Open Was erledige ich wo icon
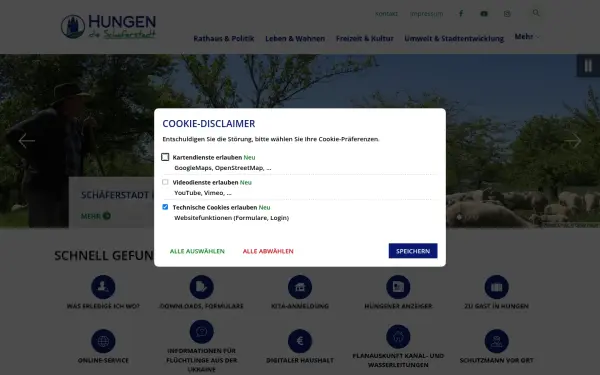 click(x=103, y=287)
